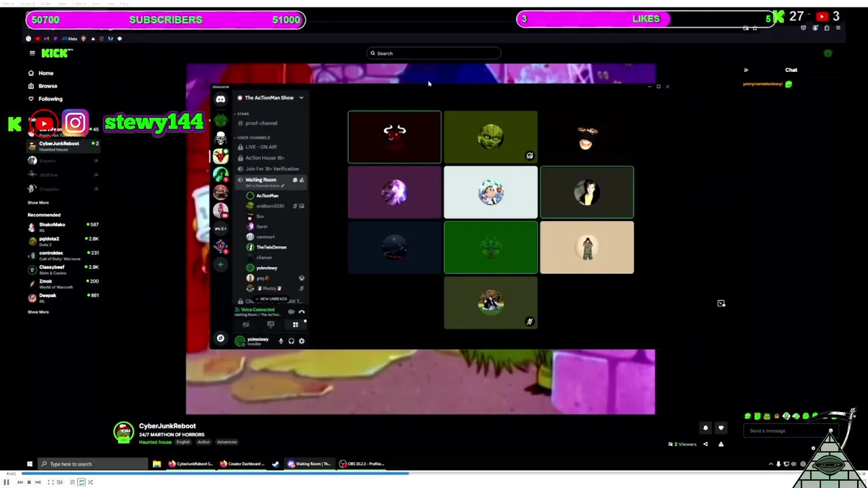The height and width of the screenshot is (488, 868).
Task: Collapse the STAKE category
Action: (x=243, y=114)
